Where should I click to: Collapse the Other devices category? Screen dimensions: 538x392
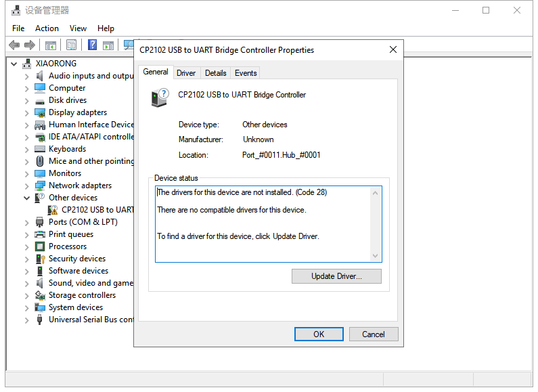point(27,198)
